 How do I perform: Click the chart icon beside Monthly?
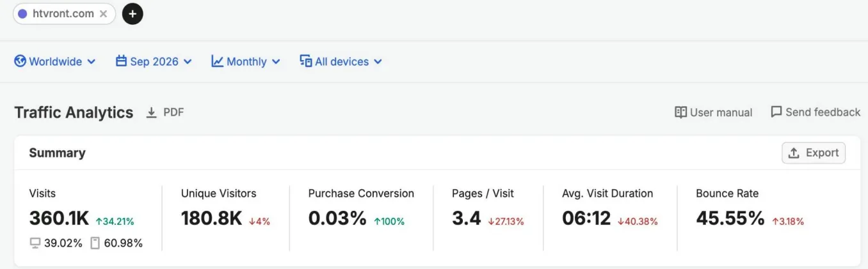click(x=218, y=61)
